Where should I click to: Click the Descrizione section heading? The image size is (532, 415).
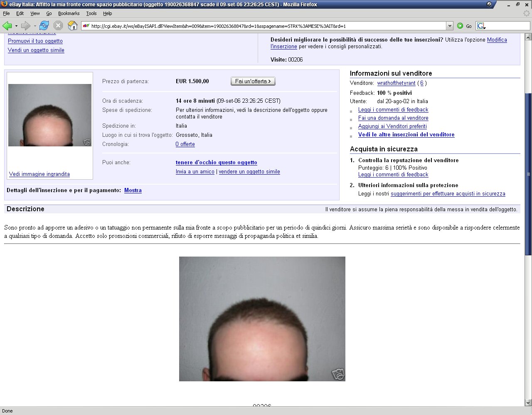tap(25, 209)
